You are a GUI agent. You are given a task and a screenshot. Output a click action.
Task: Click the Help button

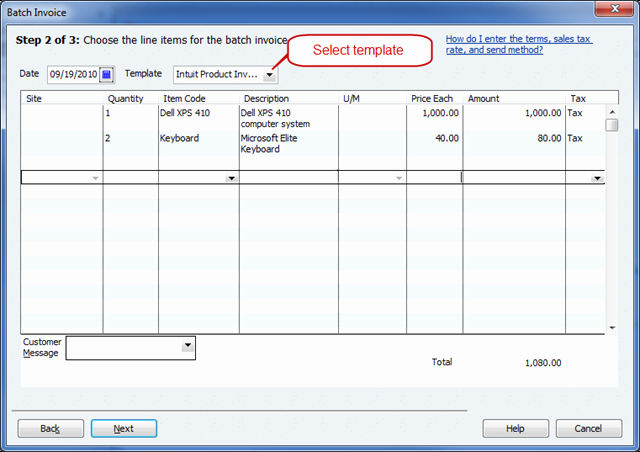[516, 428]
